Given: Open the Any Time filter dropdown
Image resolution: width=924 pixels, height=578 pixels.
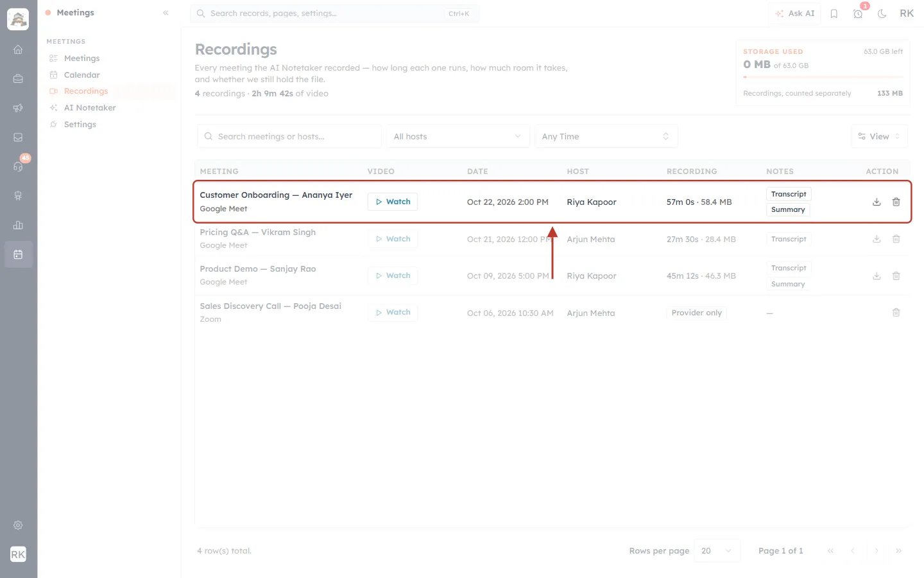Looking at the screenshot, I should pyautogui.click(x=606, y=136).
